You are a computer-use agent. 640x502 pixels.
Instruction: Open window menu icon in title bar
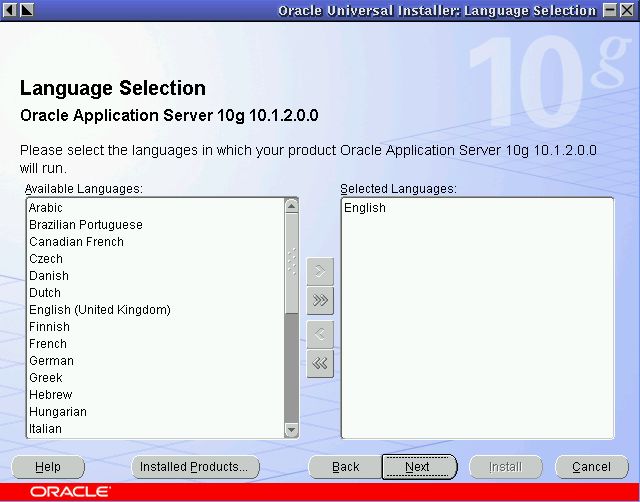tap(10, 10)
